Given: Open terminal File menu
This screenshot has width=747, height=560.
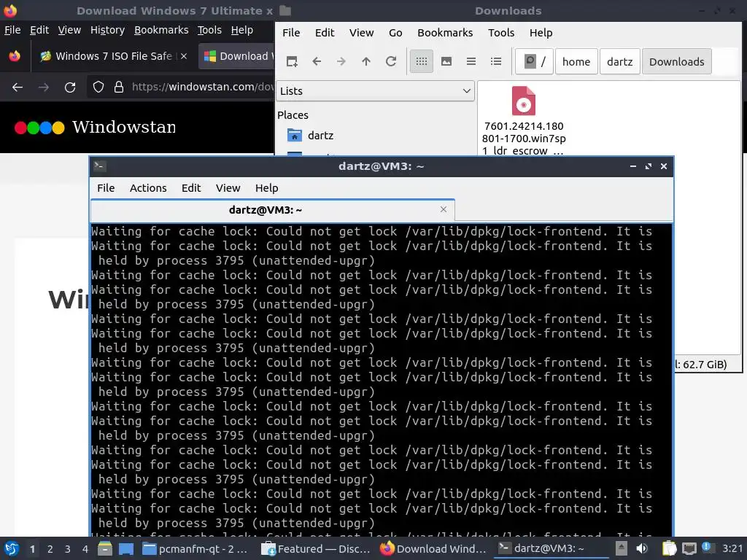Looking at the screenshot, I should tap(106, 188).
